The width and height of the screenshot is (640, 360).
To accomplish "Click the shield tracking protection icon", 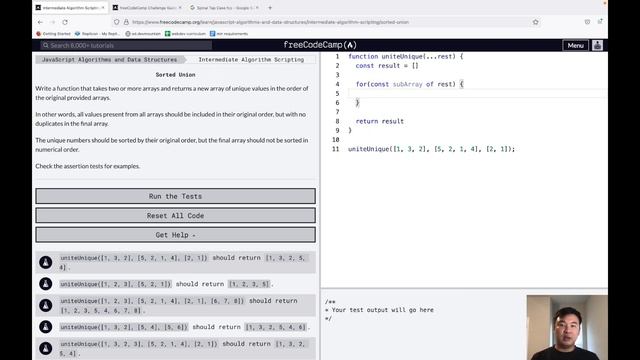I will pos(117,22).
